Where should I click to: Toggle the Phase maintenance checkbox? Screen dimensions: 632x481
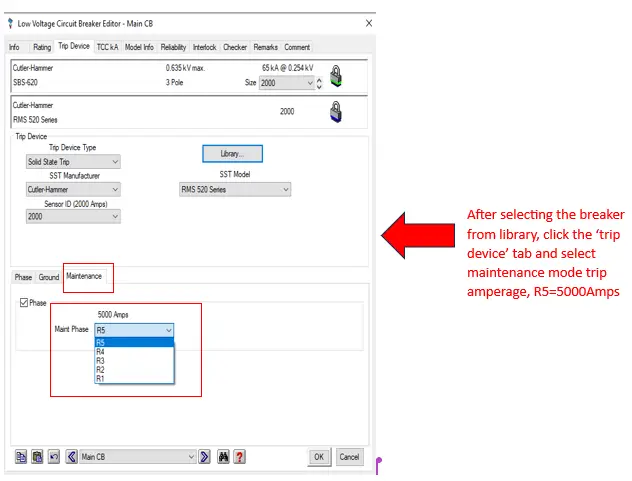click(x=24, y=302)
